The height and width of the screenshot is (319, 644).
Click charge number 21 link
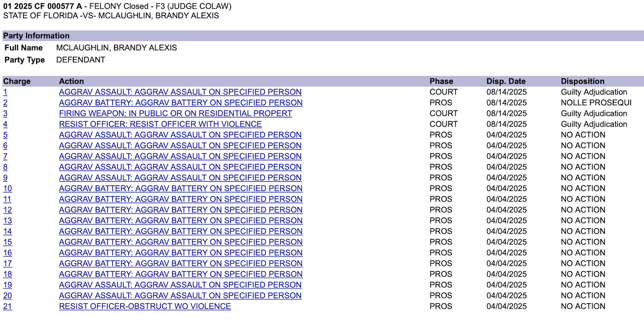pyautogui.click(x=7, y=307)
